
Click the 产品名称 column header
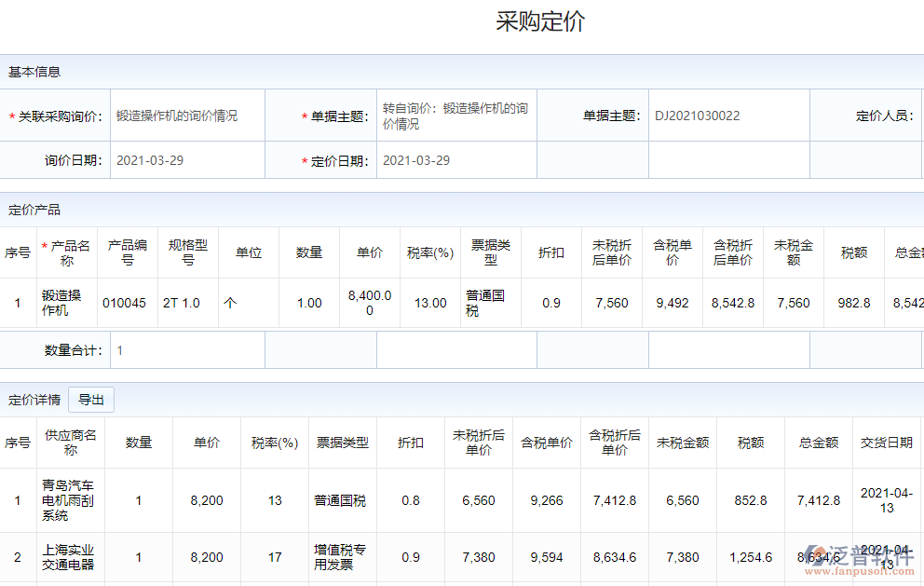69,252
